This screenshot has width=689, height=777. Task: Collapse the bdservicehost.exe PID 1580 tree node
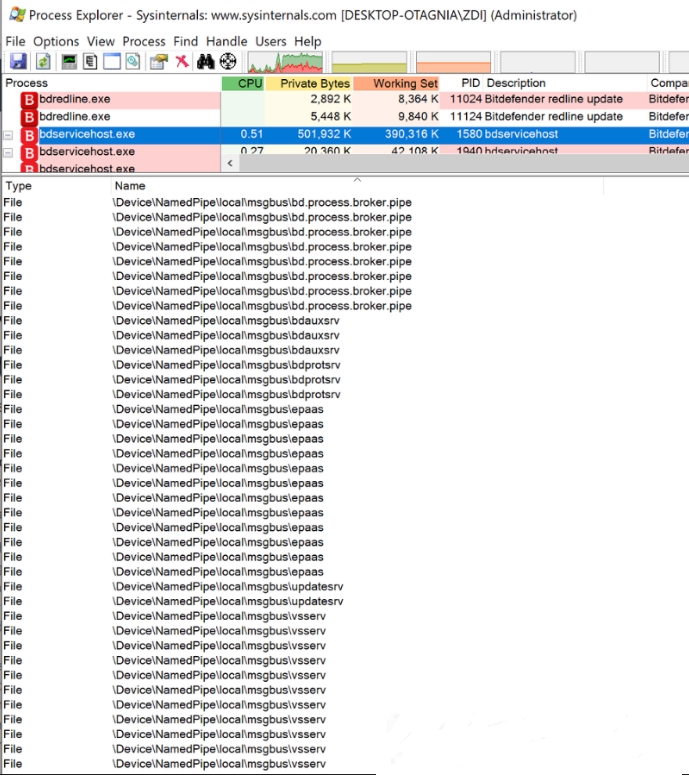(x=8, y=135)
